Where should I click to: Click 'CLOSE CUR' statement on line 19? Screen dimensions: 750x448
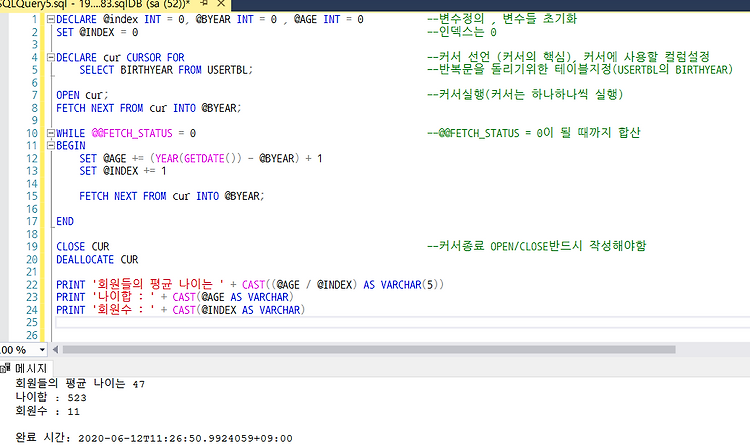[x=83, y=247]
